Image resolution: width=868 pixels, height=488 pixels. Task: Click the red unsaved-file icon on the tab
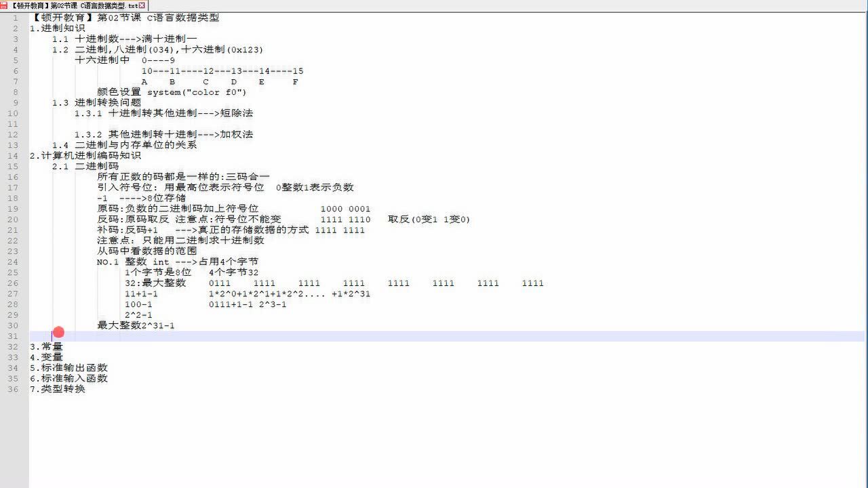(4, 5)
